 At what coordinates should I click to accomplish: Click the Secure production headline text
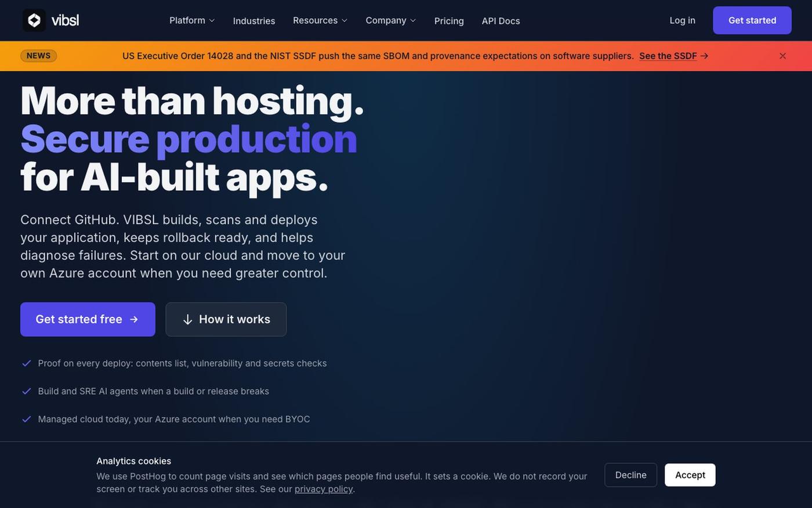click(188, 139)
